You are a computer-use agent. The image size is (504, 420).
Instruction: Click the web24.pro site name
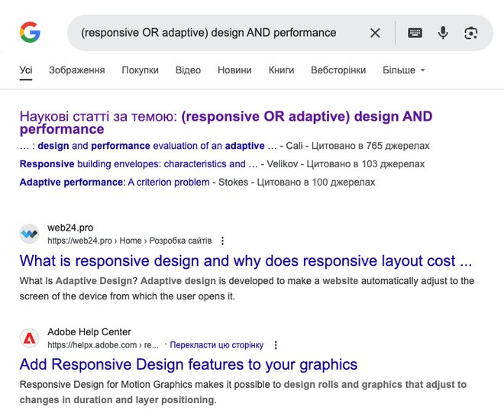coord(70,228)
